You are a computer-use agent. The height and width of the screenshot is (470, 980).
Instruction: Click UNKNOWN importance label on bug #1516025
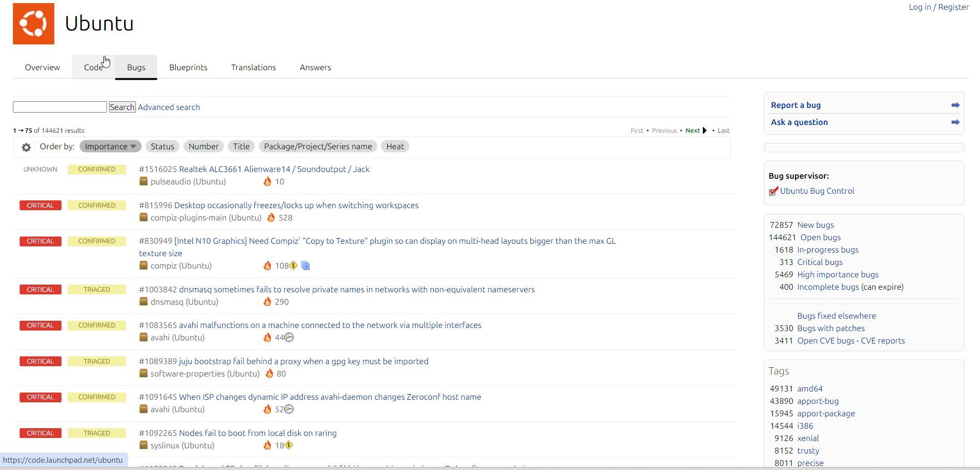(x=40, y=169)
